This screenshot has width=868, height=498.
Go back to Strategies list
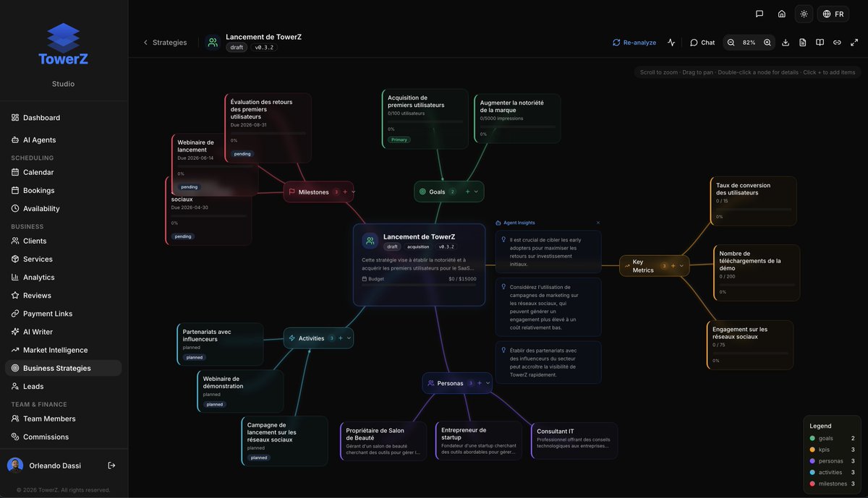click(165, 43)
